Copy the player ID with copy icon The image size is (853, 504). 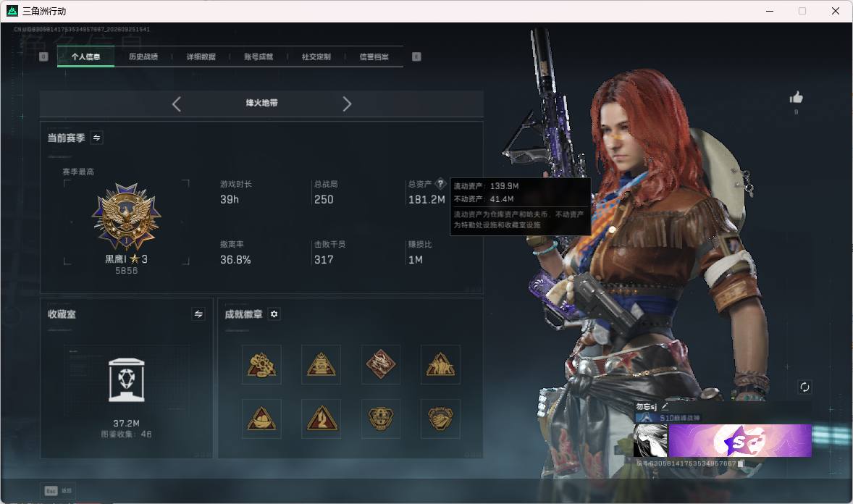click(740, 463)
